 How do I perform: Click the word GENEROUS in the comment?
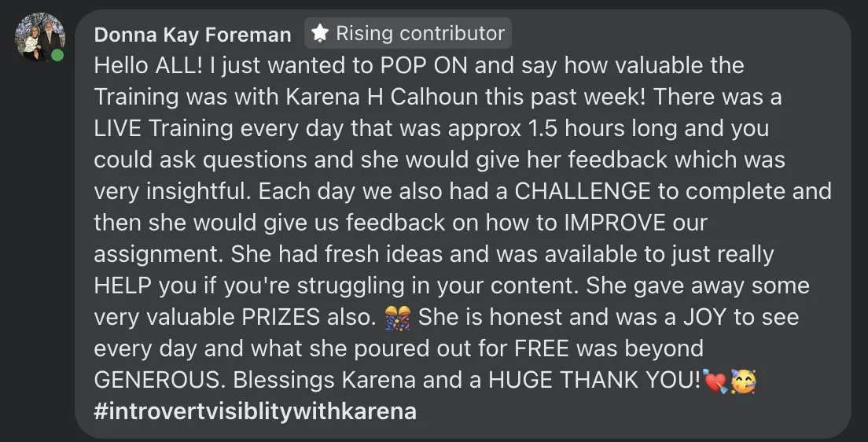(x=160, y=380)
